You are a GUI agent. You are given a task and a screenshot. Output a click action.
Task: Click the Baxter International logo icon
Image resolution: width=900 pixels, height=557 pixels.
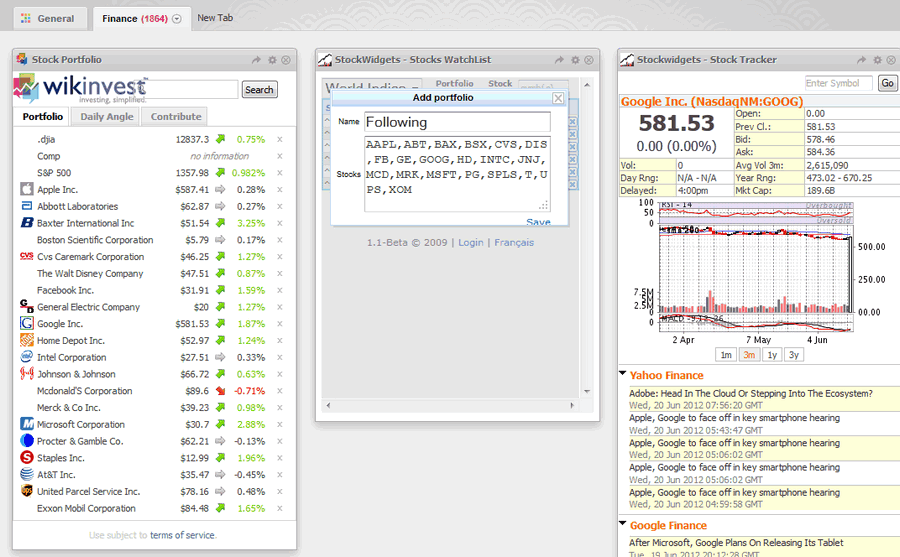pos(27,222)
